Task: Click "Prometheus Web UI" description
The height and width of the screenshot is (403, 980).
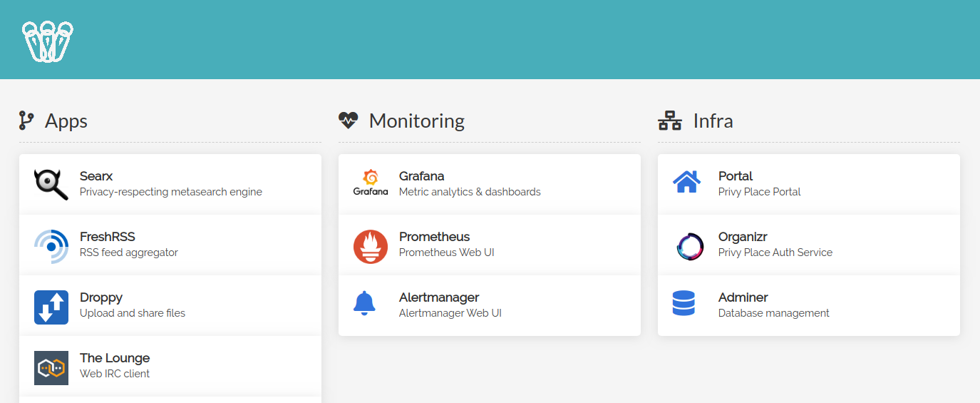Action: (447, 252)
